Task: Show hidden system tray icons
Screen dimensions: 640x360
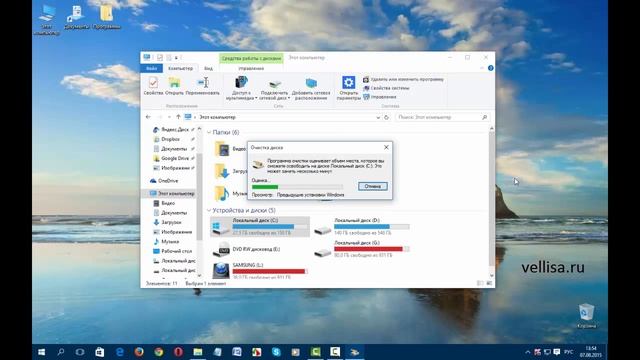Action: [x=528, y=352]
